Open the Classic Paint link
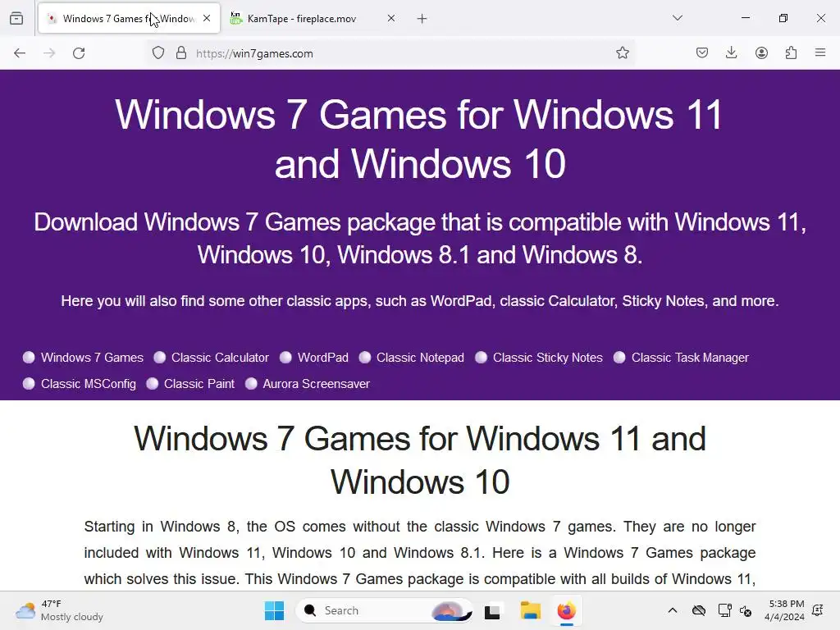The height and width of the screenshot is (630, 840). click(x=199, y=384)
